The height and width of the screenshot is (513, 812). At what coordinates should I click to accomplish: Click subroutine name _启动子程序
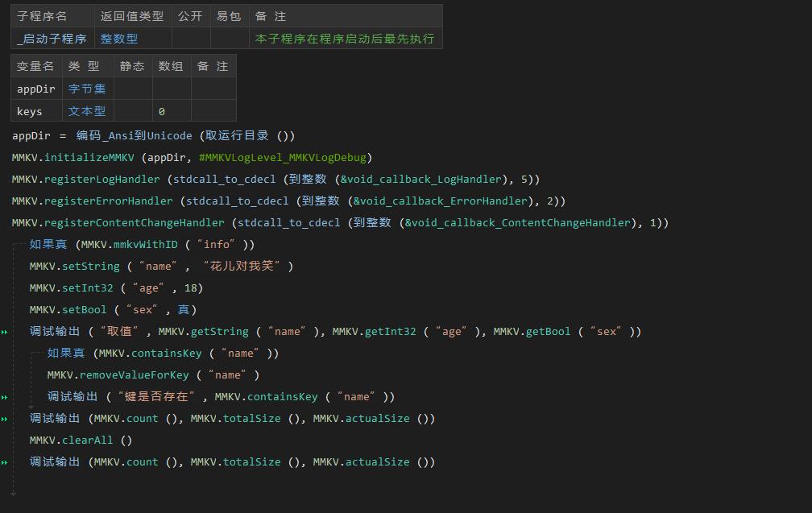52,39
